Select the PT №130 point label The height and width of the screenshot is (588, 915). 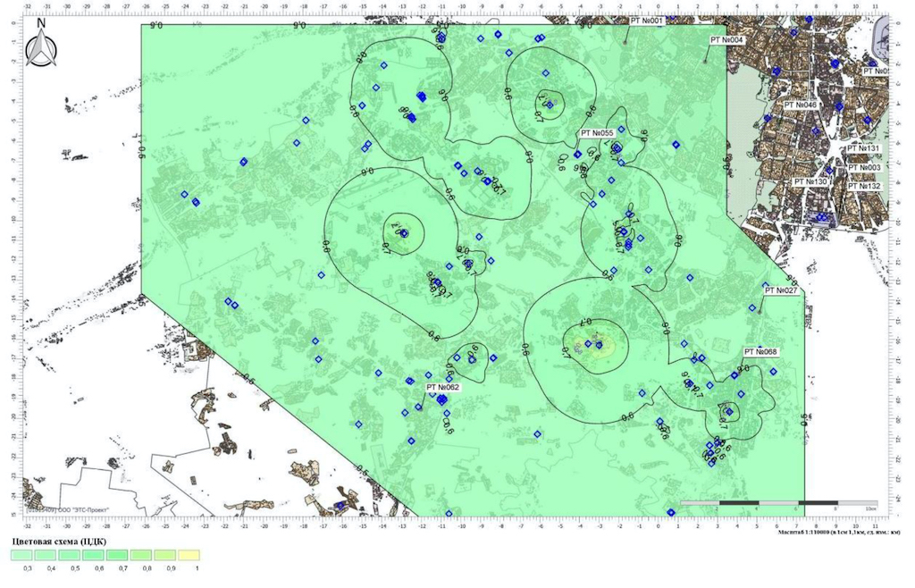point(810,181)
